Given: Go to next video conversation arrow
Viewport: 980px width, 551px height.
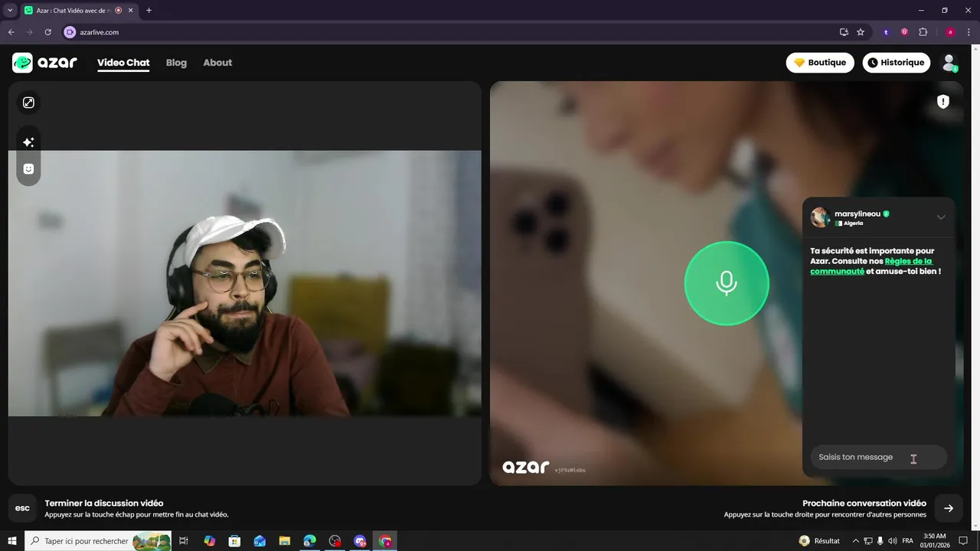Looking at the screenshot, I should pos(949,508).
